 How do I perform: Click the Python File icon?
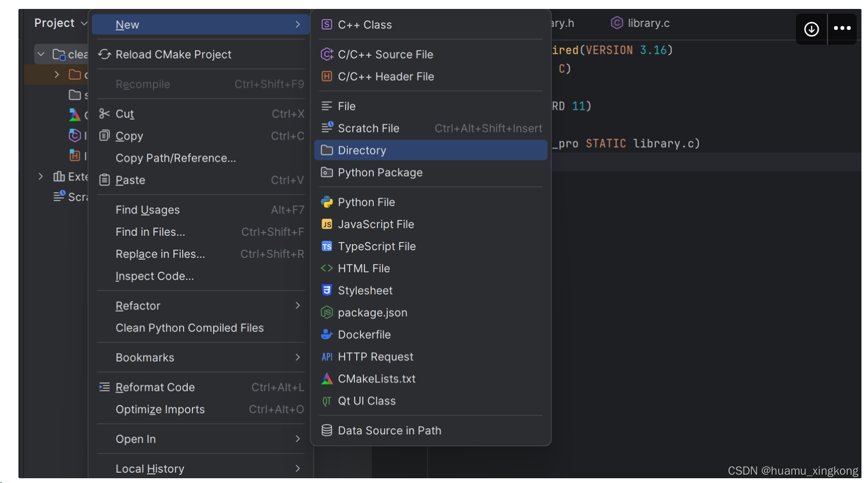pyautogui.click(x=326, y=202)
